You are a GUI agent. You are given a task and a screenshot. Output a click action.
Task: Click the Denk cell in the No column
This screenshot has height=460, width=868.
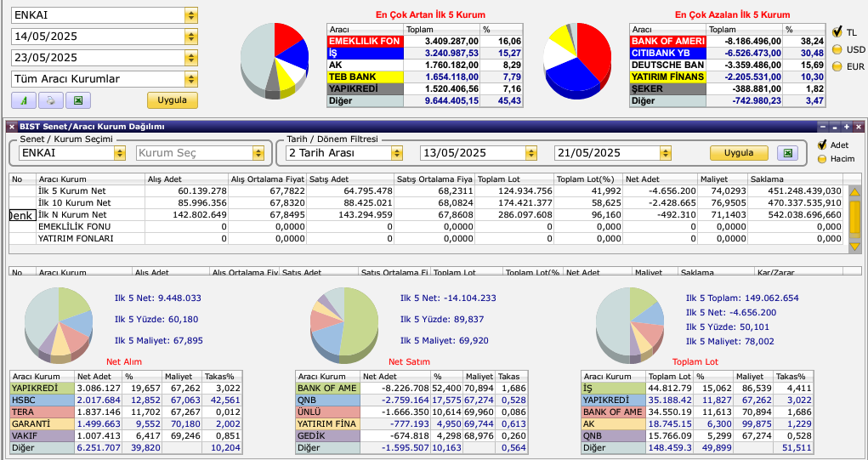coord(23,215)
